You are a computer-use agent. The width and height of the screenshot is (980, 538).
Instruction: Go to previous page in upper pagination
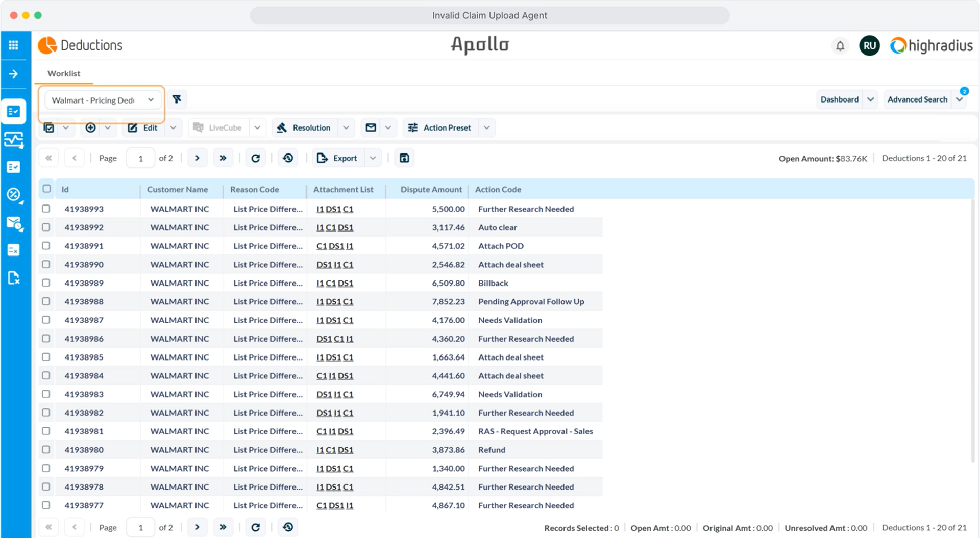click(x=75, y=158)
